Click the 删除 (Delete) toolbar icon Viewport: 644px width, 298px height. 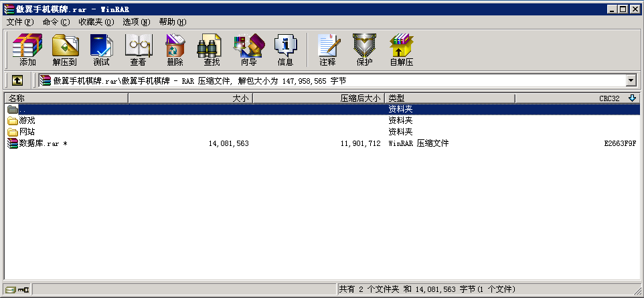(175, 50)
